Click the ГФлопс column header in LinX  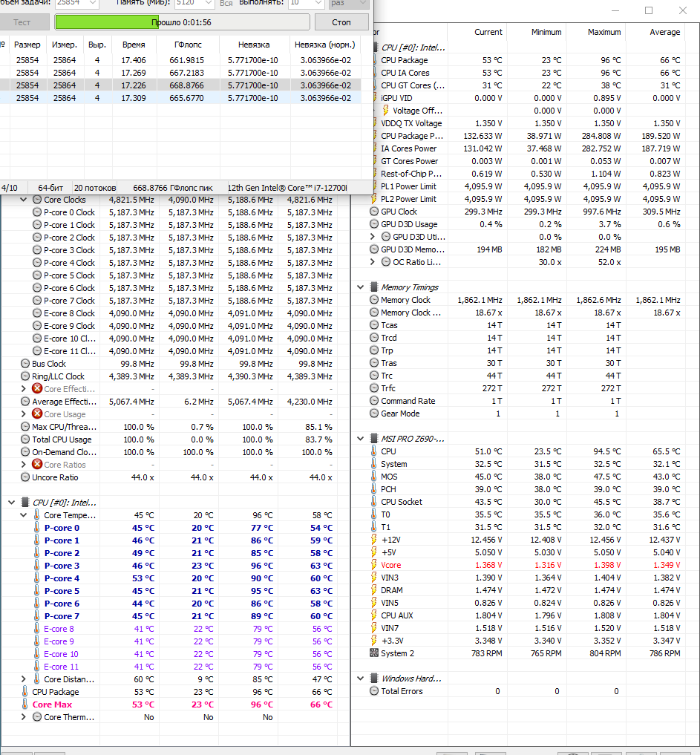click(x=189, y=45)
